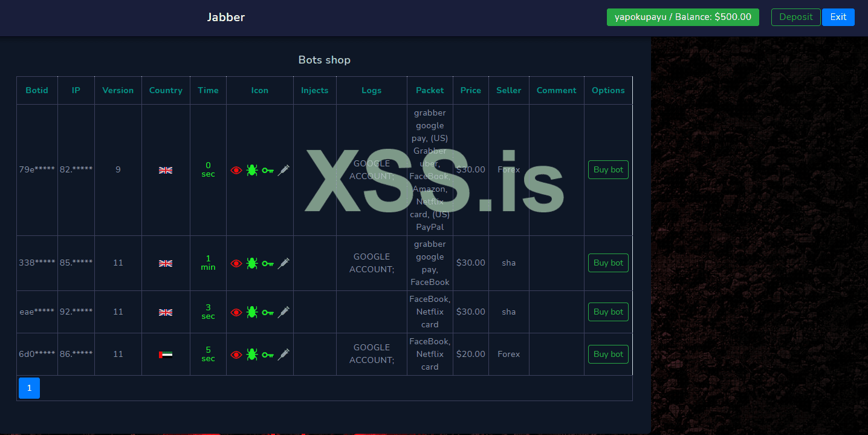This screenshot has height=435, width=868.
Task: Click the green bug icon in row 79e*****
Action: (252, 170)
